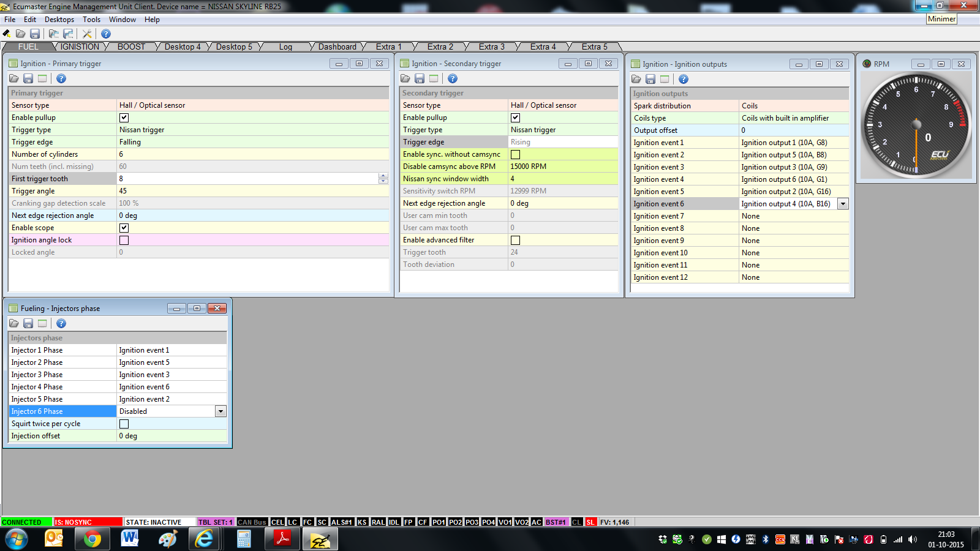Click help icon in Ignition outputs panel
The width and height of the screenshot is (980, 551).
(684, 79)
